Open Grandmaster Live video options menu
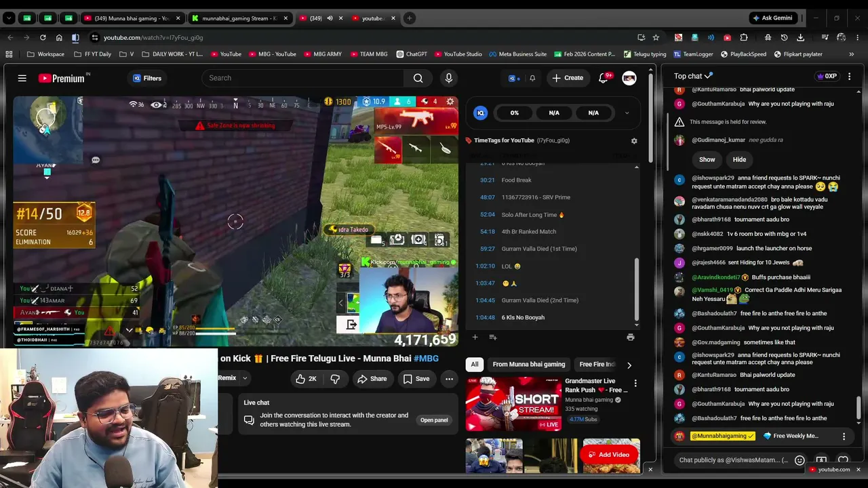Viewport: 868px width, 488px height. coord(635,384)
